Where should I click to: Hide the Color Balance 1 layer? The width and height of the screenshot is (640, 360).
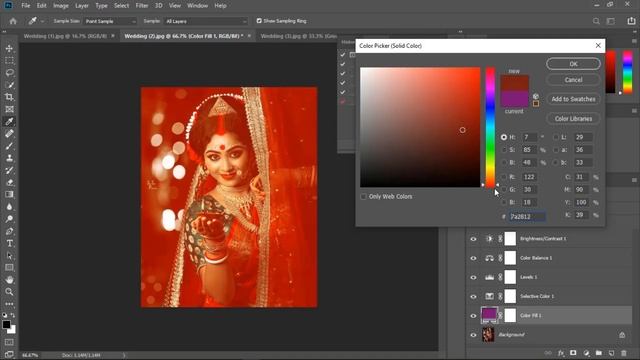pos(473,258)
